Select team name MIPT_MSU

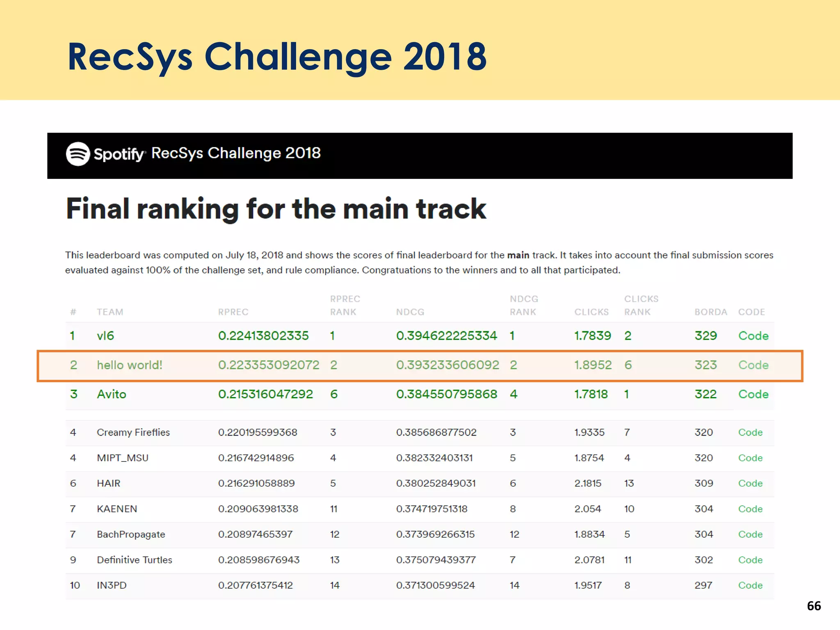[123, 458]
